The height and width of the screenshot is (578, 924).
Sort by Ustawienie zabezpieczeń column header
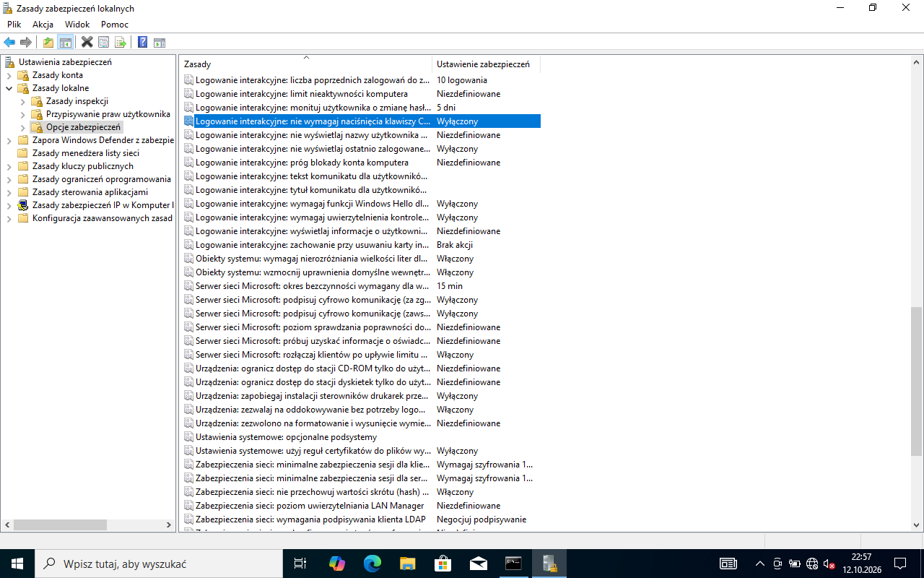[x=486, y=64]
